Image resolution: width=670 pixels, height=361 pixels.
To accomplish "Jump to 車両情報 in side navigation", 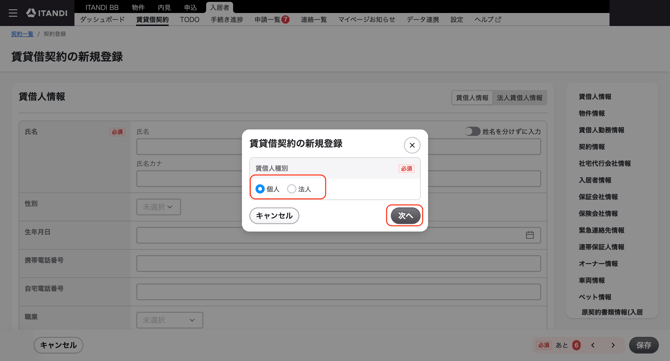I will 592,280.
